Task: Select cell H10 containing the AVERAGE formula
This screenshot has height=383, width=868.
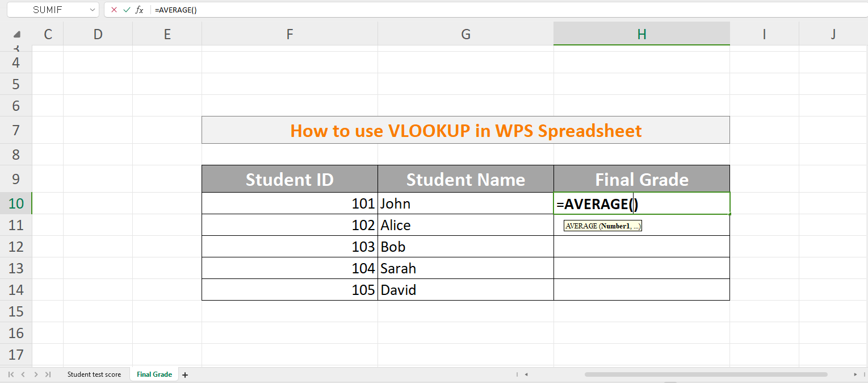Action: (x=641, y=203)
